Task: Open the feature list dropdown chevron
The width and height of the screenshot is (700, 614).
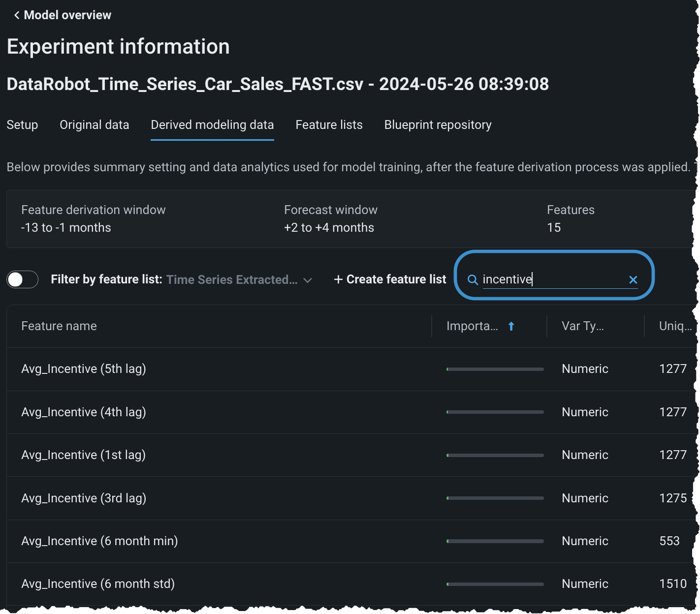Action: pyautogui.click(x=308, y=280)
